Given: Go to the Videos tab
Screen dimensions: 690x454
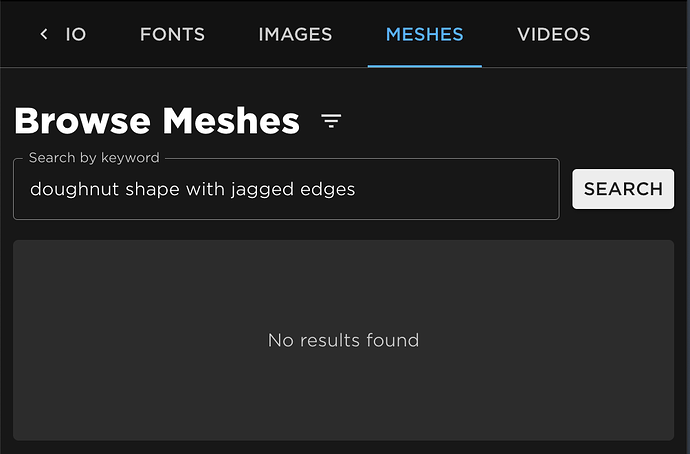Looking at the screenshot, I should [553, 34].
